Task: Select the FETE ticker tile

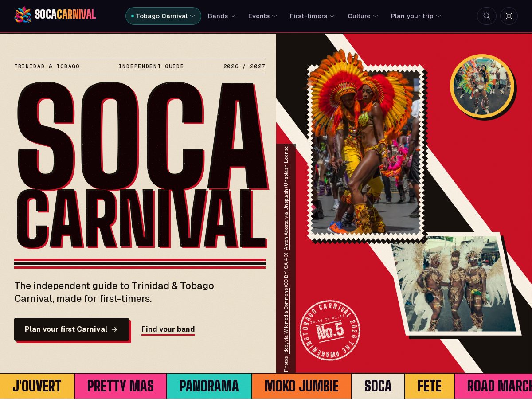Action: tap(430, 386)
